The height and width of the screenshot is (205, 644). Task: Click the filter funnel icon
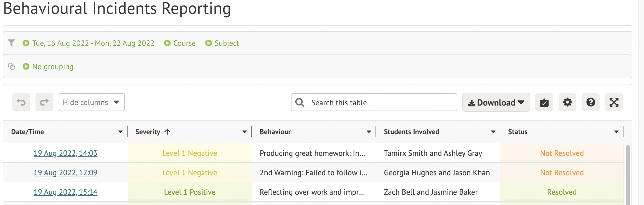pyautogui.click(x=11, y=43)
